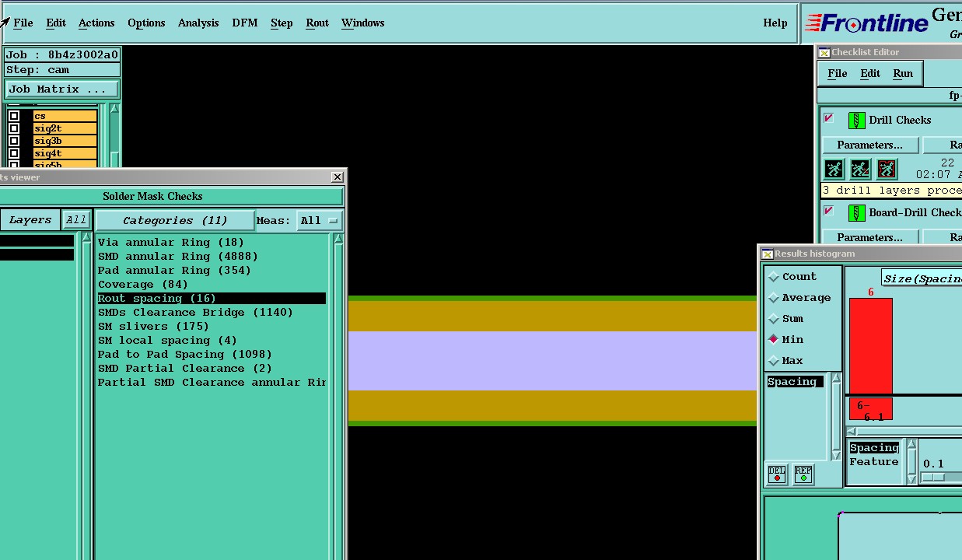Click the Checklist Editor window menu icon
Screen dimensions: 962x560
pos(824,52)
